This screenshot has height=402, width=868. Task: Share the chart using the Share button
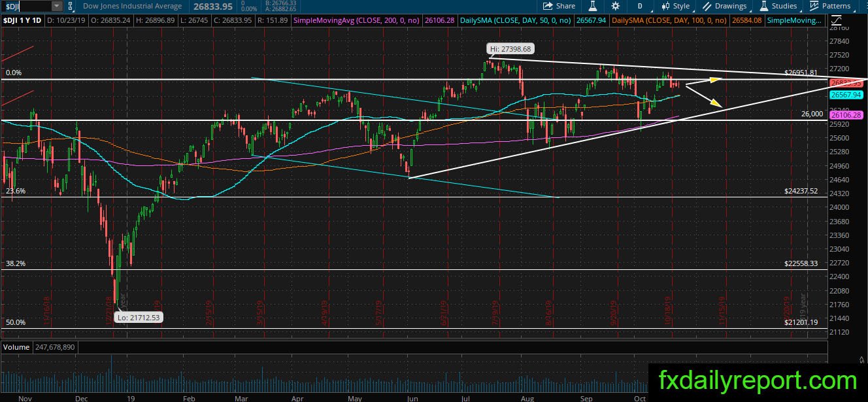click(559, 6)
